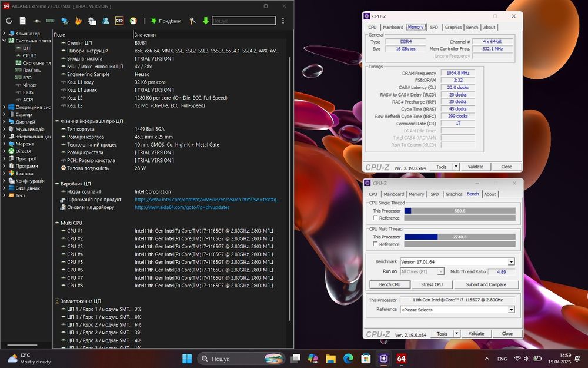This screenshot has width=588, height=368.
Task: Open the Copilot icon on the taskbar
Action: (x=313, y=359)
